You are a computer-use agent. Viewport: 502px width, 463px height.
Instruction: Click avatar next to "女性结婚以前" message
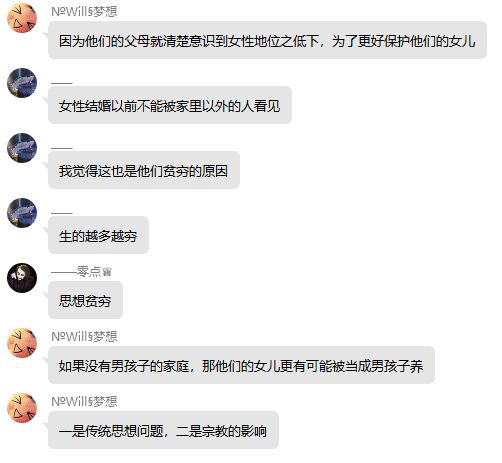click(22, 83)
